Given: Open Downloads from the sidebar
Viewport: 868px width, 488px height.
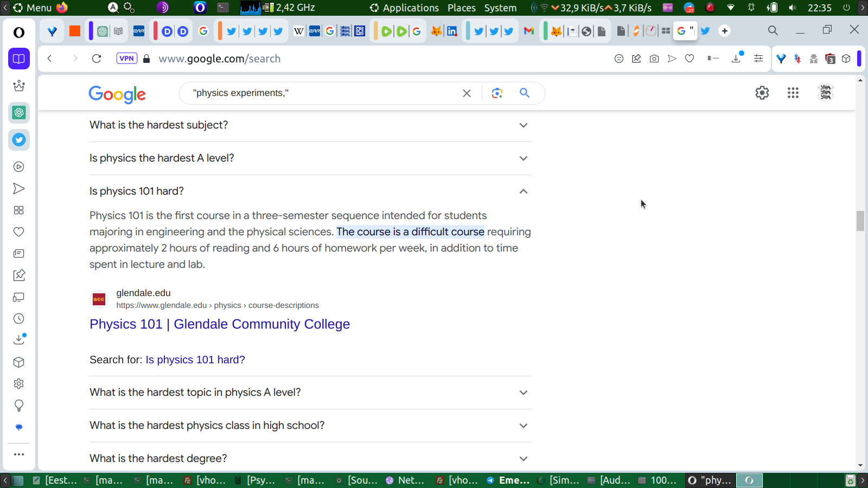Looking at the screenshot, I should pyautogui.click(x=19, y=340).
